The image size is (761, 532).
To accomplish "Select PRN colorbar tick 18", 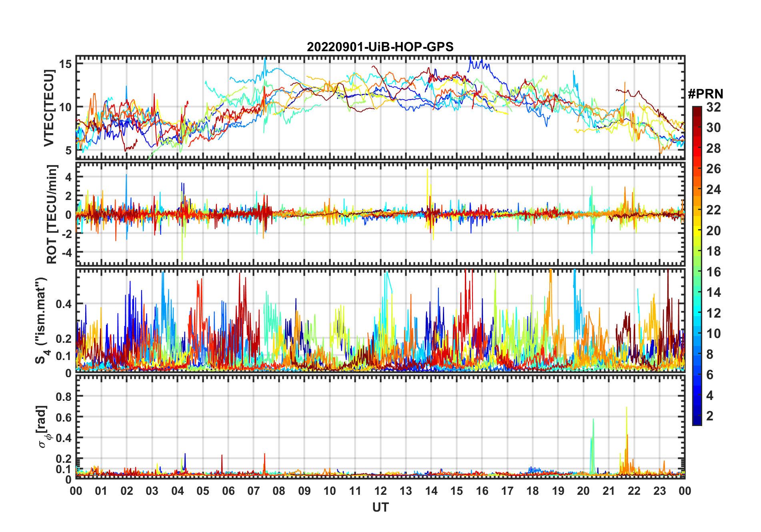I will tap(713, 251).
